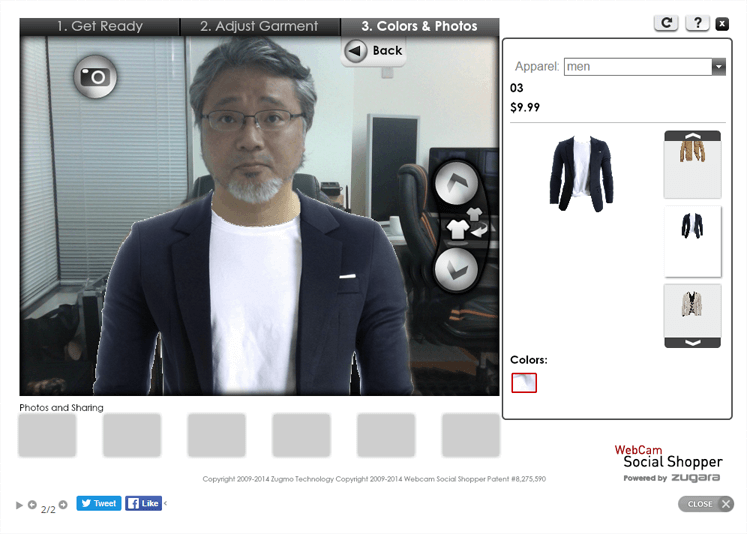Select the white color swatch

tap(524, 382)
